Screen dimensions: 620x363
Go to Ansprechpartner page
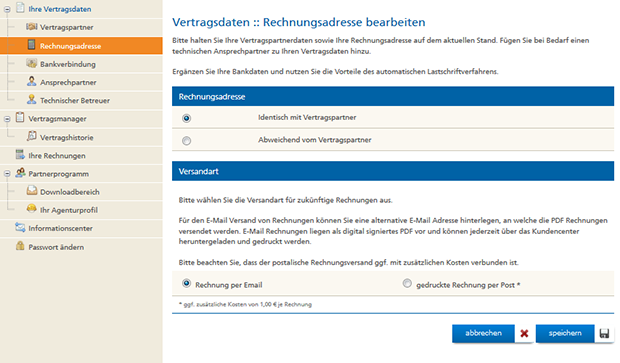pyautogui.click(x=68, y=82)
